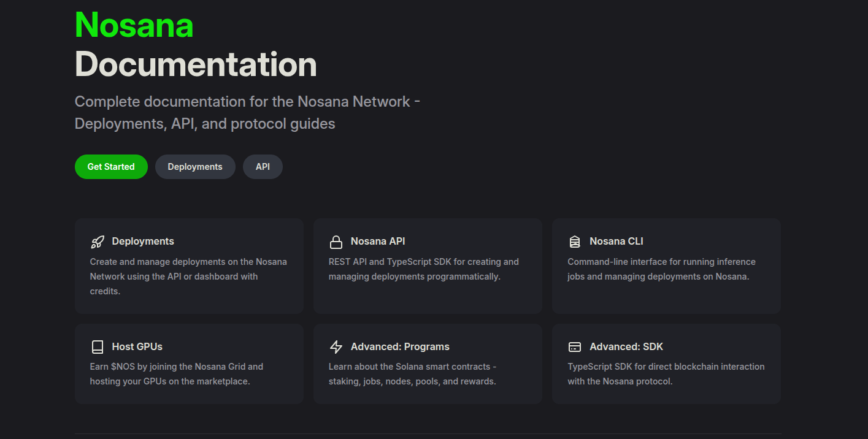Image resolution: width=868 pixels, height=439 pixels.
Task: Click the green Get Started button
Action: 111,167
